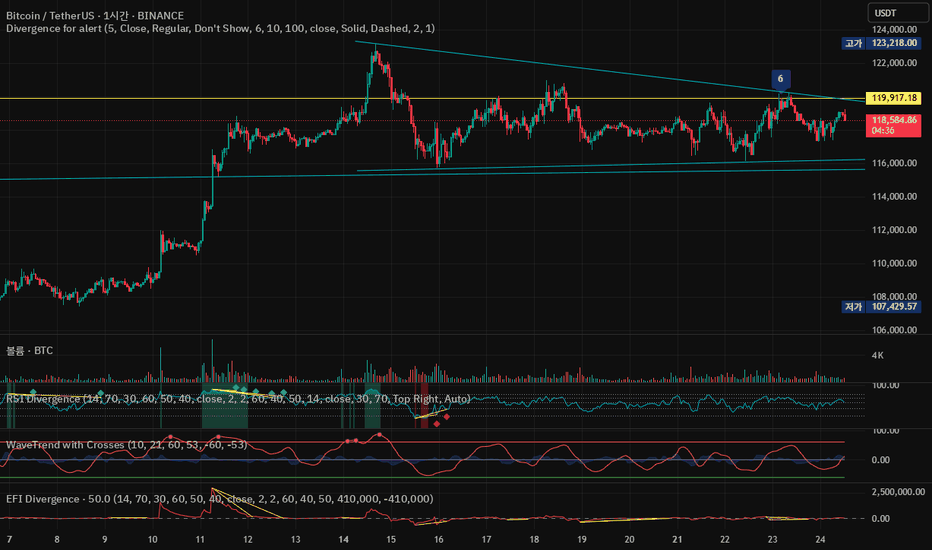Image resolution: width=932 pixels, height=550 pixels.
Task: Click the yellow 119,917.18 price label
Action: (893, 98)
